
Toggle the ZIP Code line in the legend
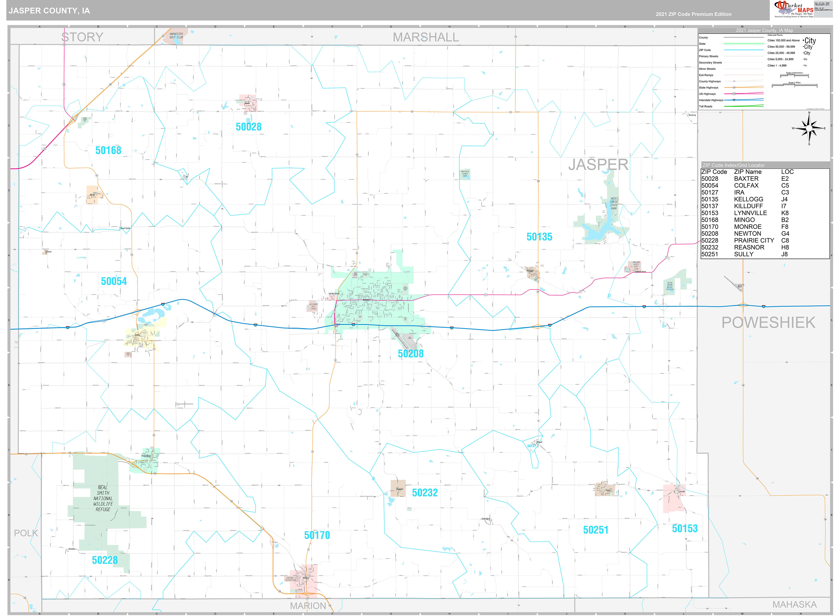point(744,50)
